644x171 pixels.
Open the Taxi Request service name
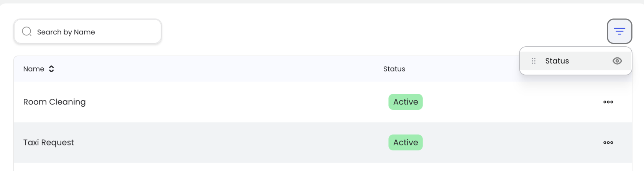[49, 143]
